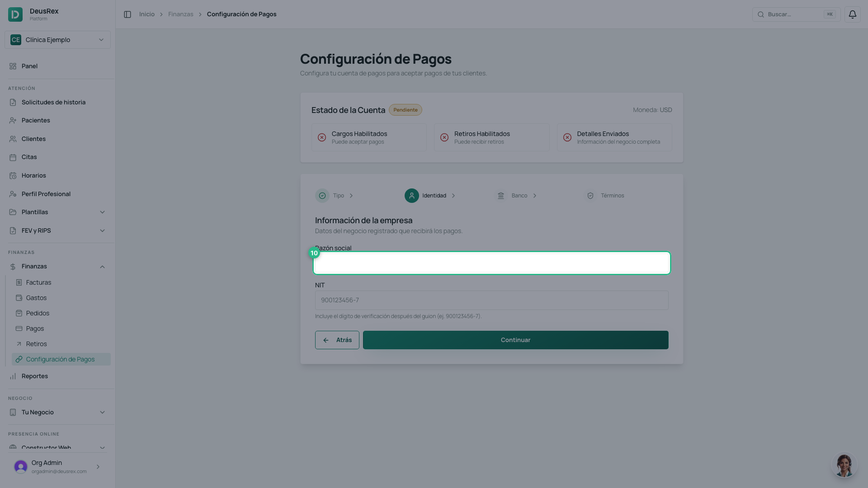Click the completed Tipo step check icon
This screenshot has width=868, height=488.
[x=322, y=196]
